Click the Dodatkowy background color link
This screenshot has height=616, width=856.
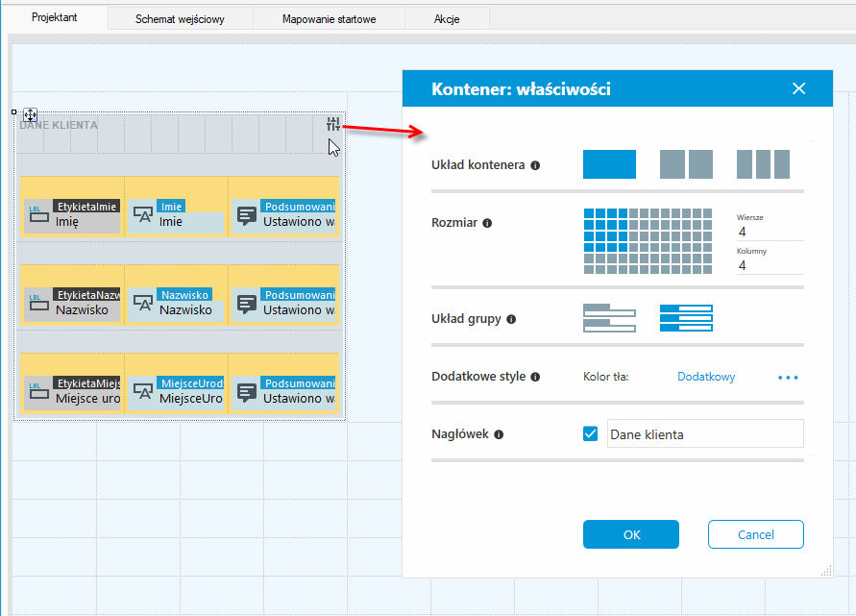pyautogui.click(x=706, y=377)
